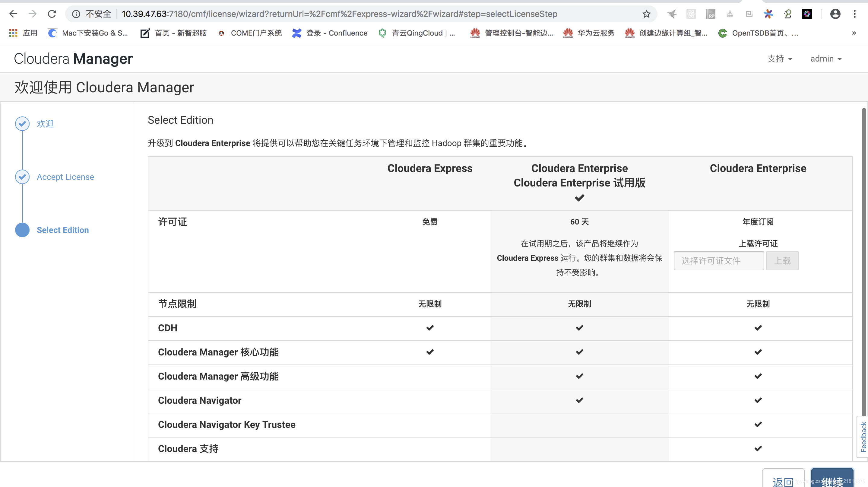
Task: Click the selected-edition checkmark under 试用版
Action: pyautogui.click(x=580, y=198)
